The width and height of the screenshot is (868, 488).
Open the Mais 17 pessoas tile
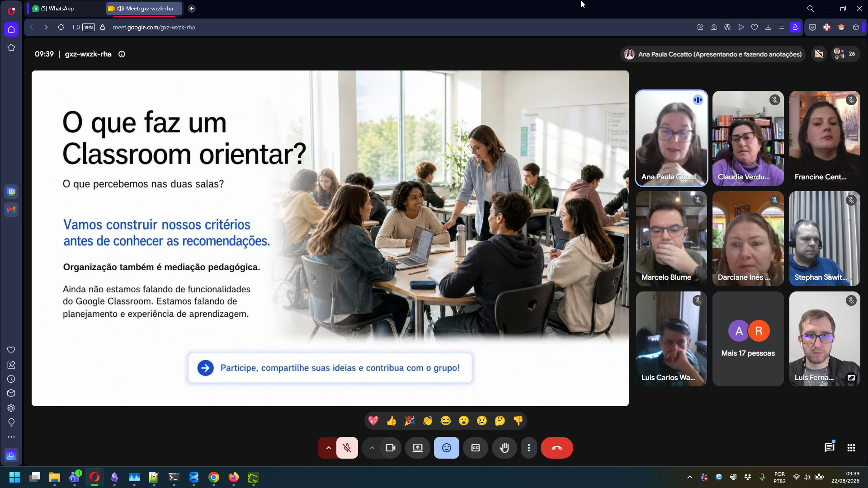[x=748, y=339]
